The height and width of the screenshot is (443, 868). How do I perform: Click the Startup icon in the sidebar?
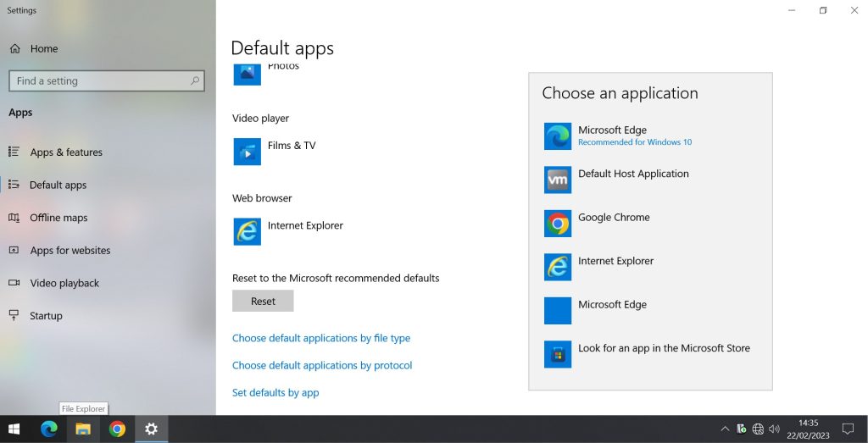(14, 315)
